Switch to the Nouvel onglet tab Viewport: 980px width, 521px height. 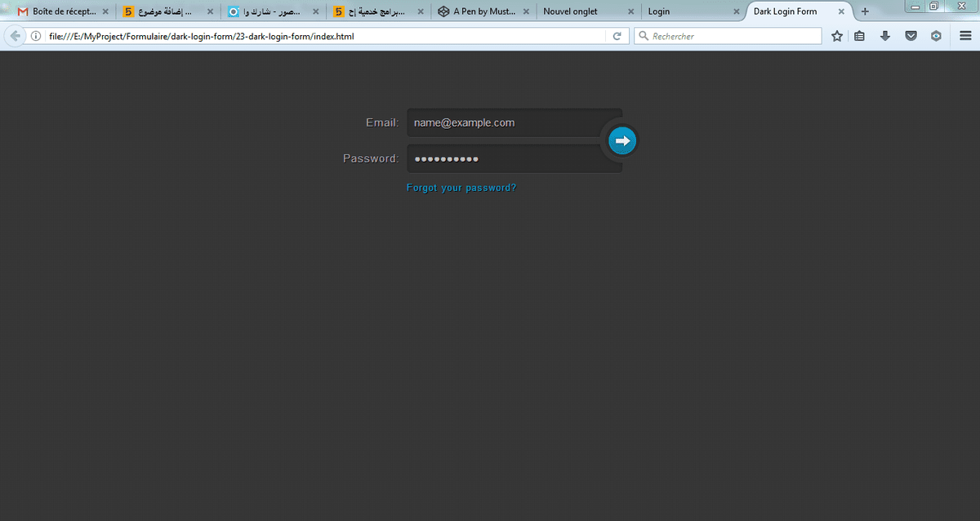tap(588, 11)
